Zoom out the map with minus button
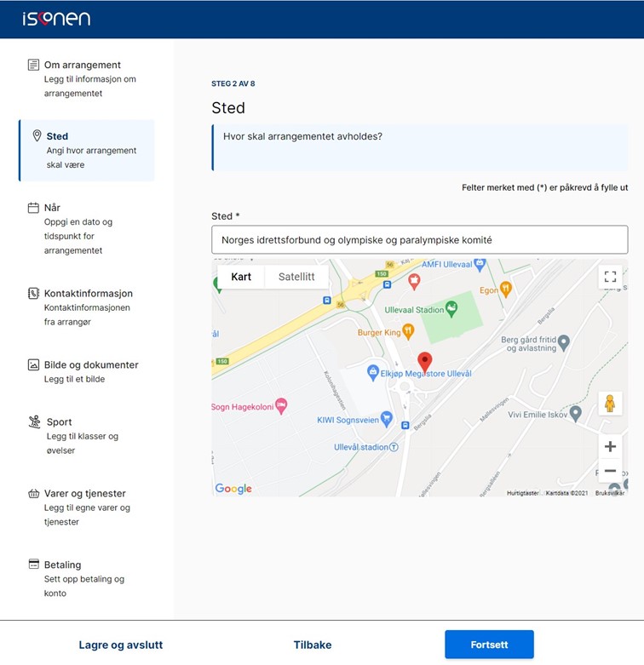 (610, 470)
